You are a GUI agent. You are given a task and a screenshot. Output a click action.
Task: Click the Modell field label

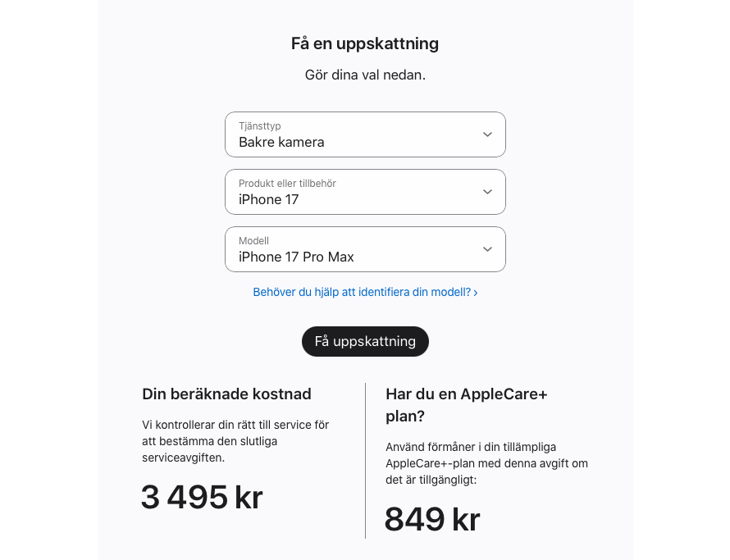click(253, 241)
